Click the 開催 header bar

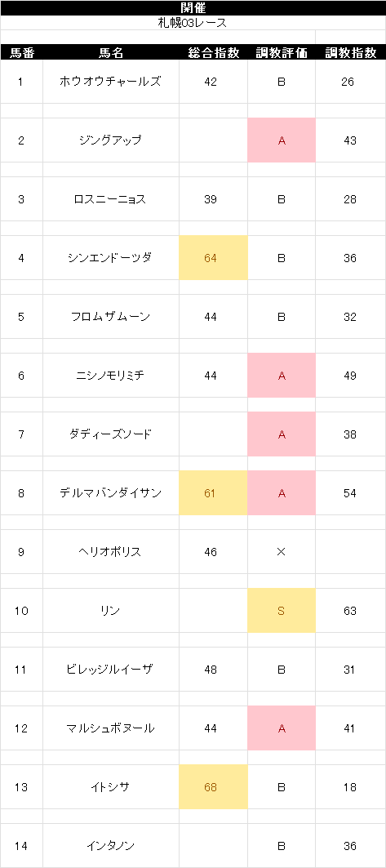tap(193, 7)
